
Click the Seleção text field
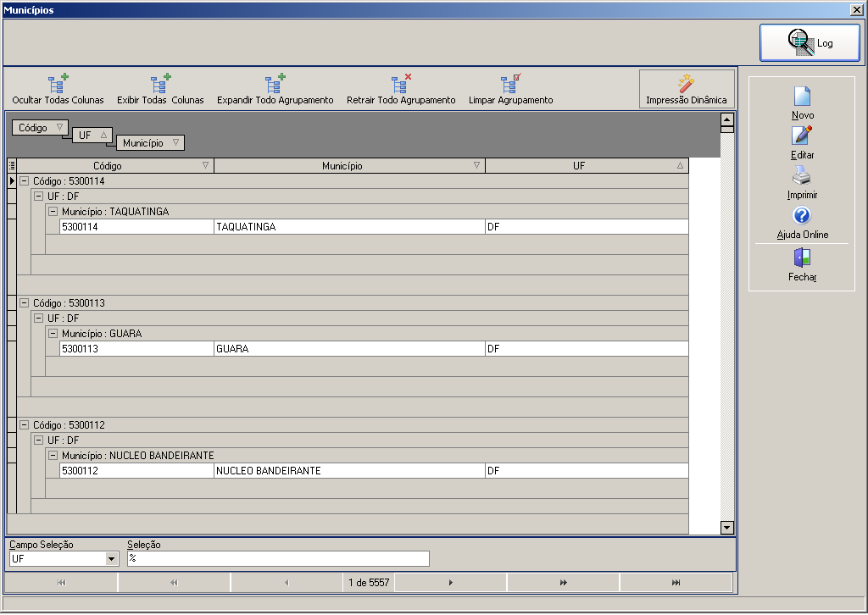[x=278, y=558]
